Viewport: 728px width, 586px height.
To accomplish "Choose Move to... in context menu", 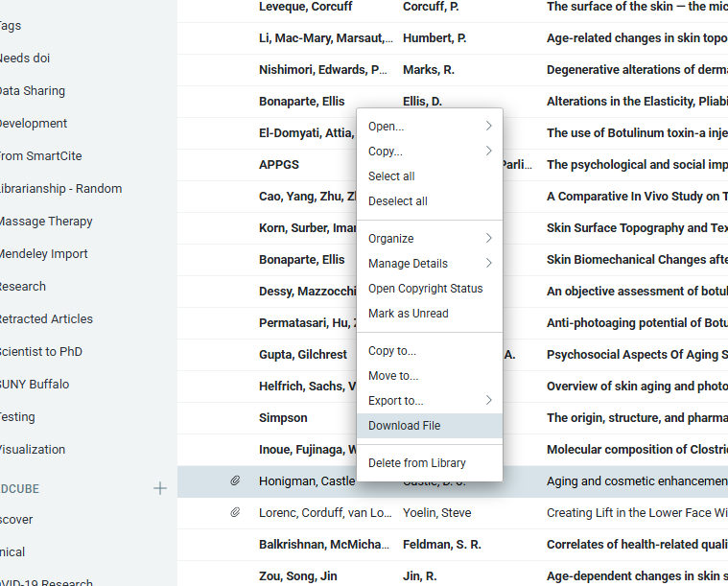I will tap(392, 376).
